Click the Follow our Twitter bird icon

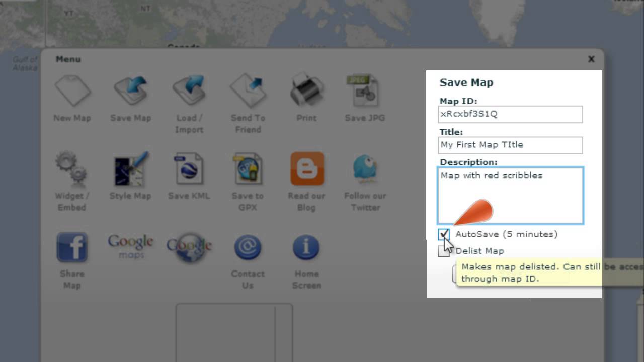coord(365,169)
